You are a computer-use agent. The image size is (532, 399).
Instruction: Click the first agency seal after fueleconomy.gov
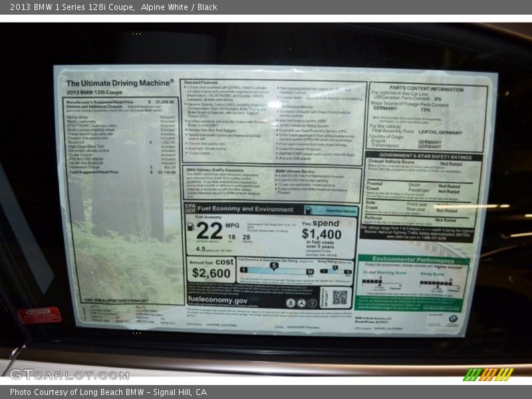(x=290, y=303)
